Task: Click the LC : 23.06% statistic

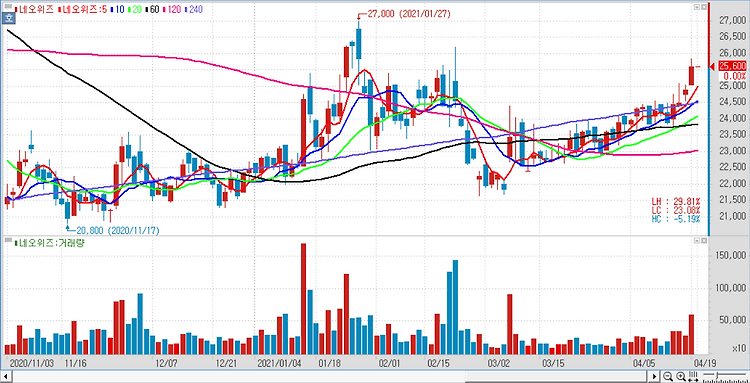Action: tap(676, 210)
